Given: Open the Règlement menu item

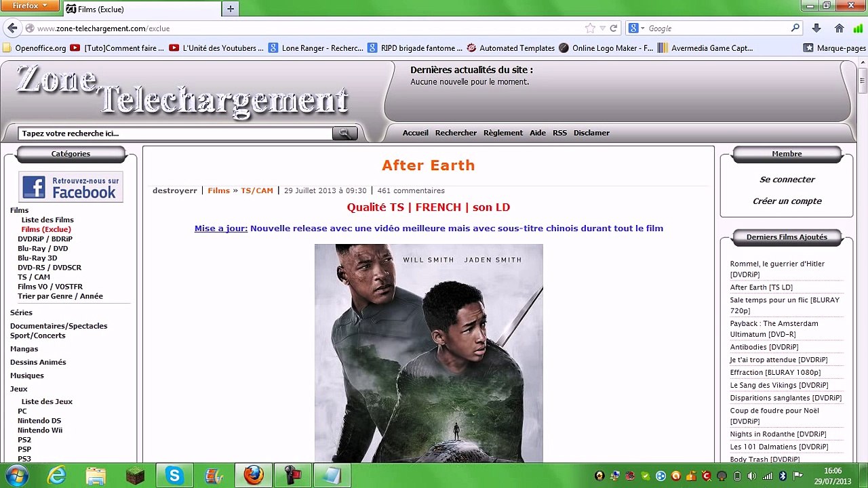Looking at the screenshot, I should pos(503,133).
